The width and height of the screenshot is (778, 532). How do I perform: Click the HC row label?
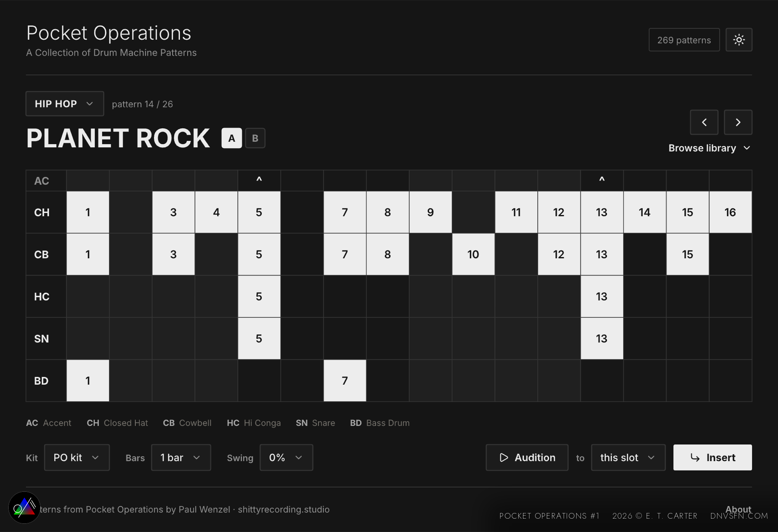42,297
